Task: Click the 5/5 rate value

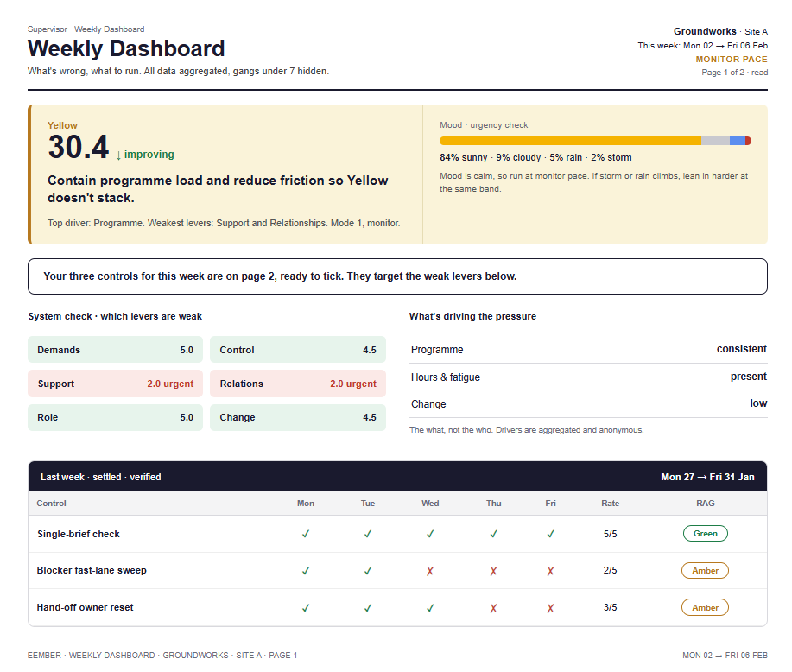Action: click(610, 534)
